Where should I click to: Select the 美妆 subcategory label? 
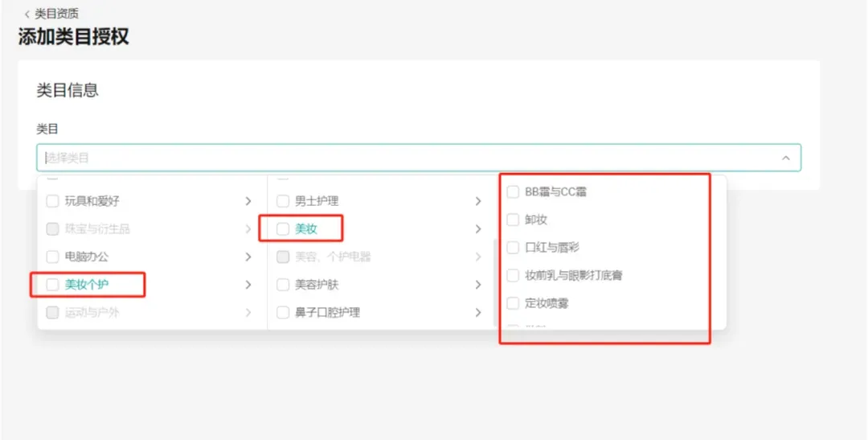click(306, 229)
